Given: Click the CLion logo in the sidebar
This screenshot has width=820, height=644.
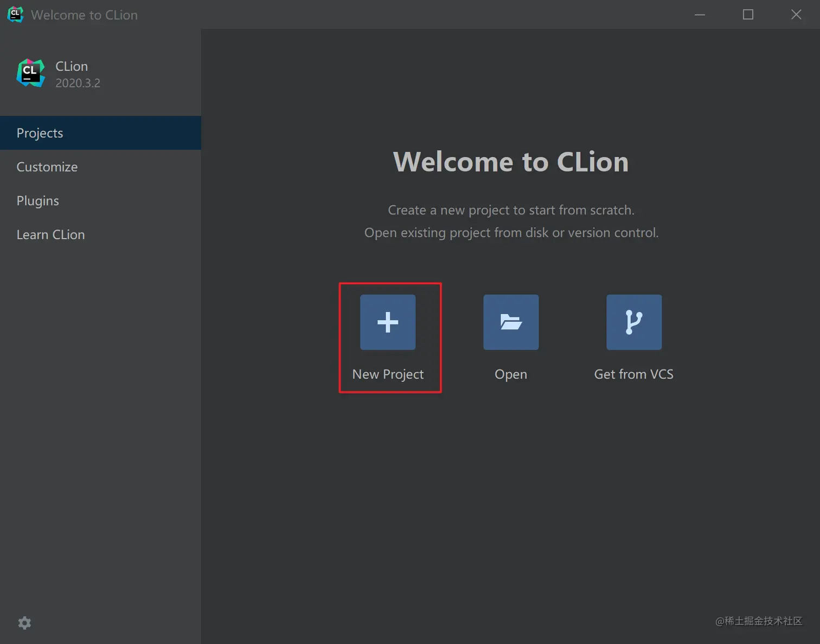Looking at the screenshot, I should click(x=31, y=73).
